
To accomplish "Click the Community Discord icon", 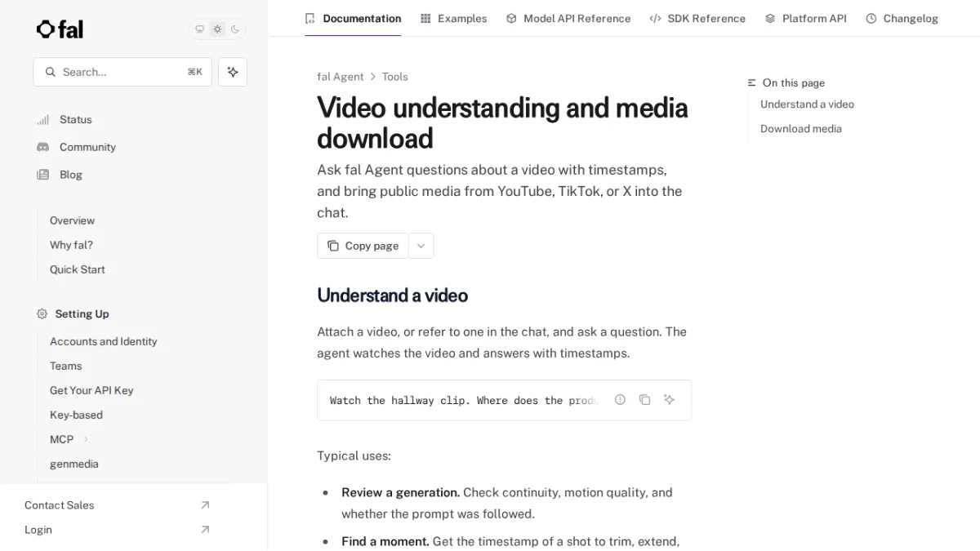I will (43, 147).
